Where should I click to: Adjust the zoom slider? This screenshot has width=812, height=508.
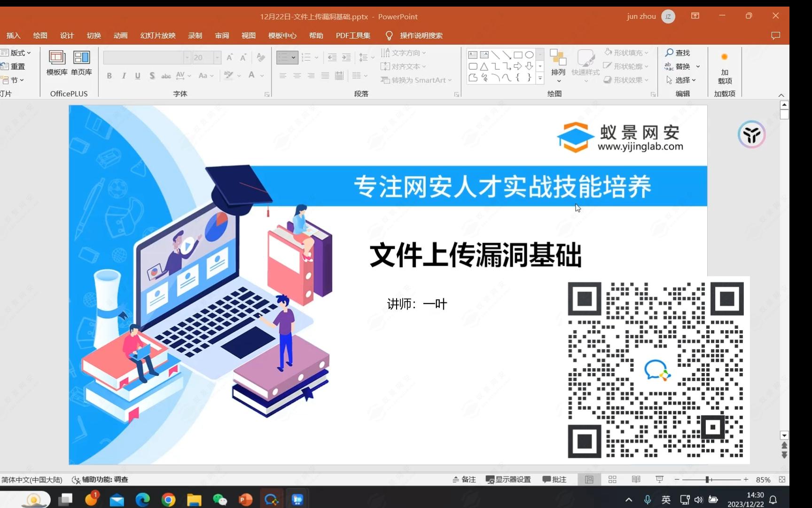point(707,479)
